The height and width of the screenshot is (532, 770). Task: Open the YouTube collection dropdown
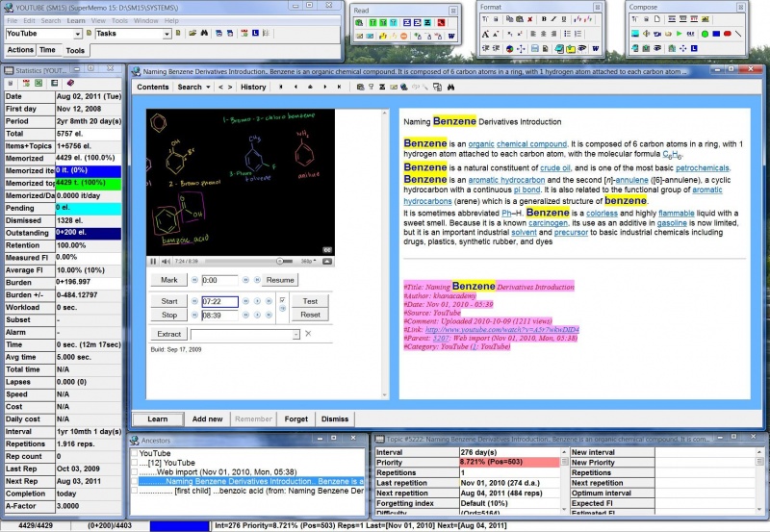point(78,34)
